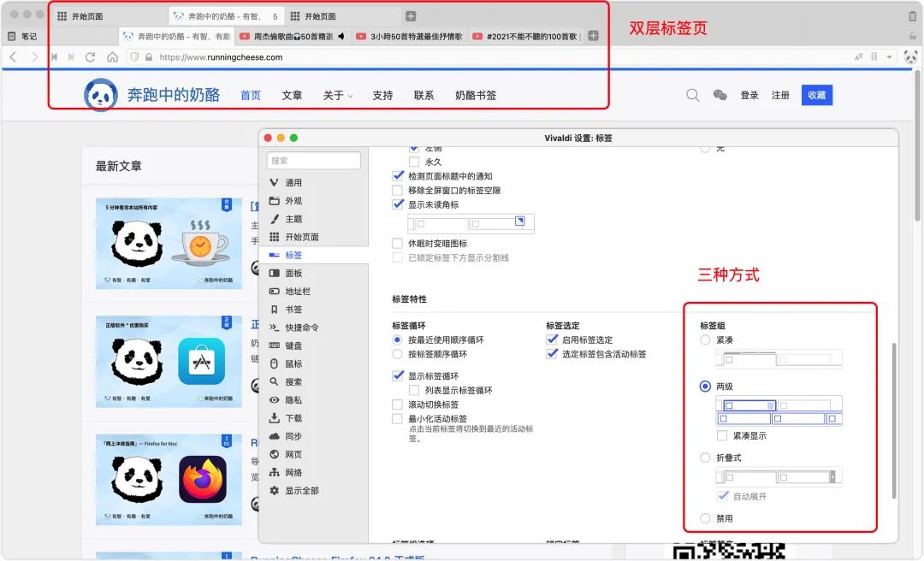Click the 联系 navigation link

point(423,95)
